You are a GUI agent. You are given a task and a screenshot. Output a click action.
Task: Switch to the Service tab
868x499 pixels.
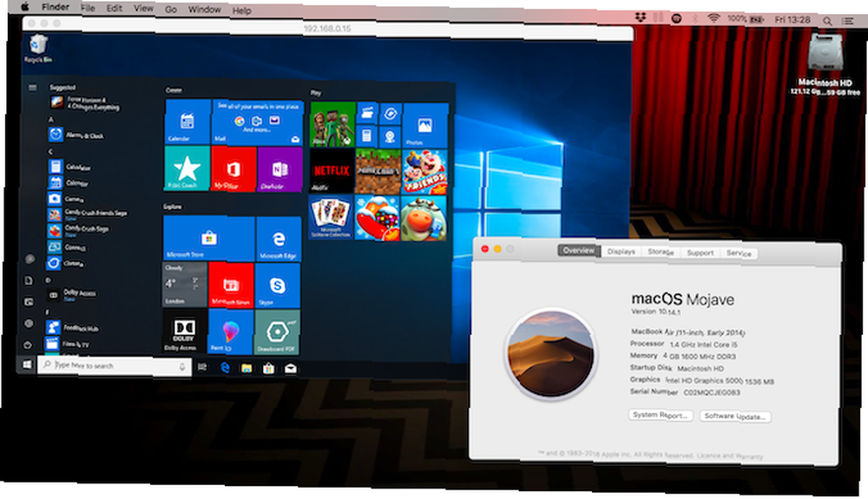739,253
